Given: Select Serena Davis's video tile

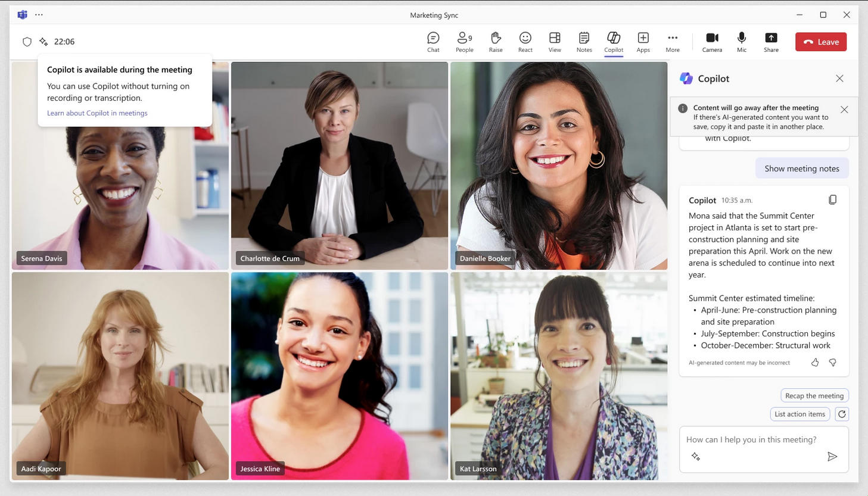Looking at the screenshot, I should pos(120,166).
